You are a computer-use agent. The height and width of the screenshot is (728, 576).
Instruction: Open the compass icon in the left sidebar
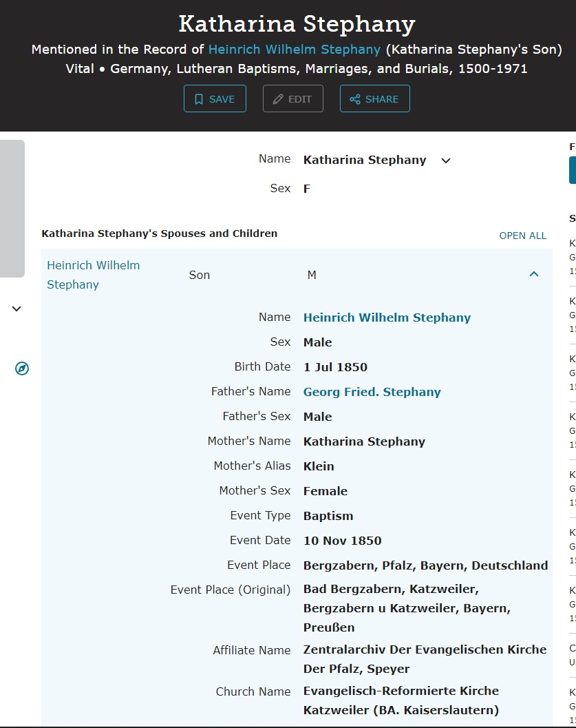[22, 369]
